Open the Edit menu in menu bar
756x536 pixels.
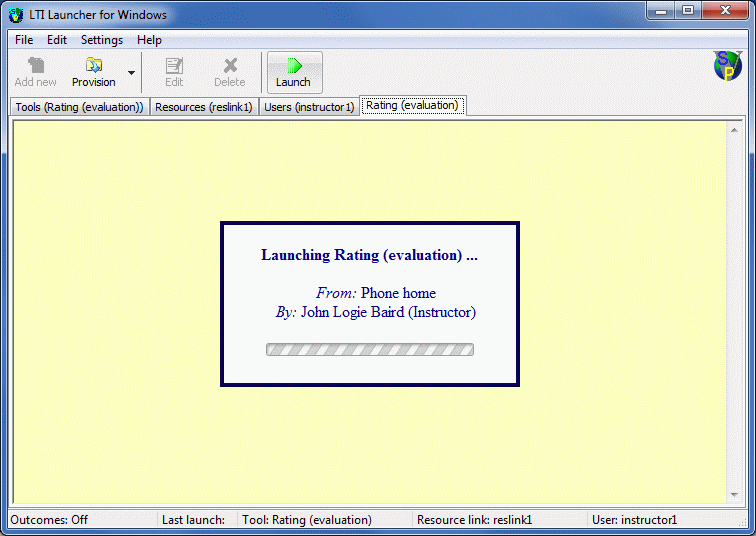(x=57, y=40)
